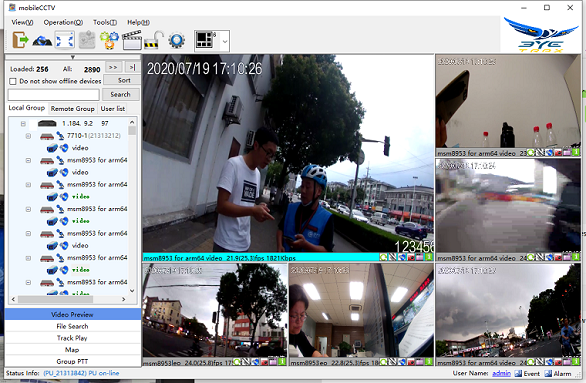Image resolution: width=586 pixels, height=383 pixels.
Task: Open the Tools menu
Action: point(105,22)
